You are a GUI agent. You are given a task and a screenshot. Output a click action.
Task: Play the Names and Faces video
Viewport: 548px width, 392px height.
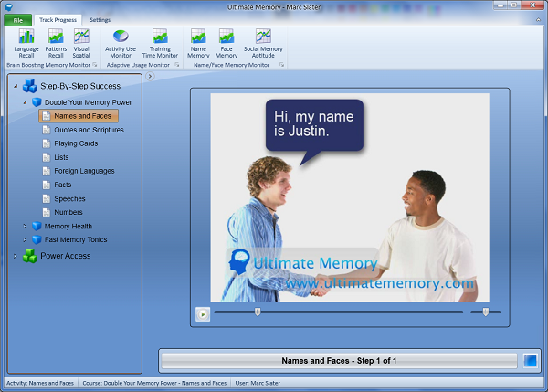pos(203,314)
